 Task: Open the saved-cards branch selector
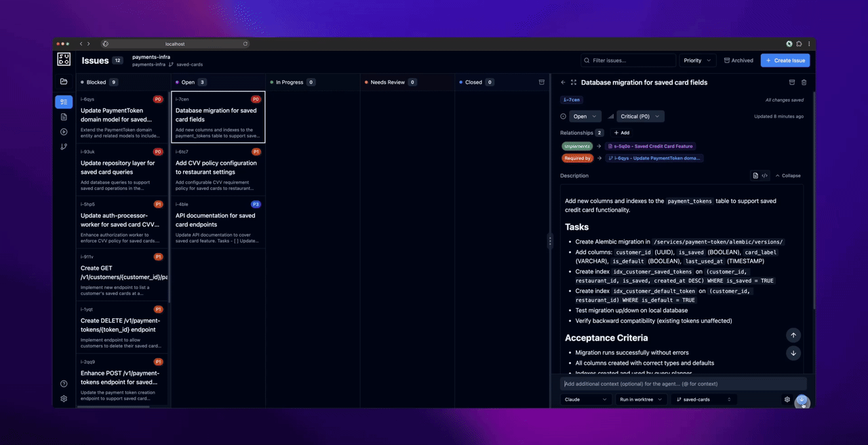(705, 400)
